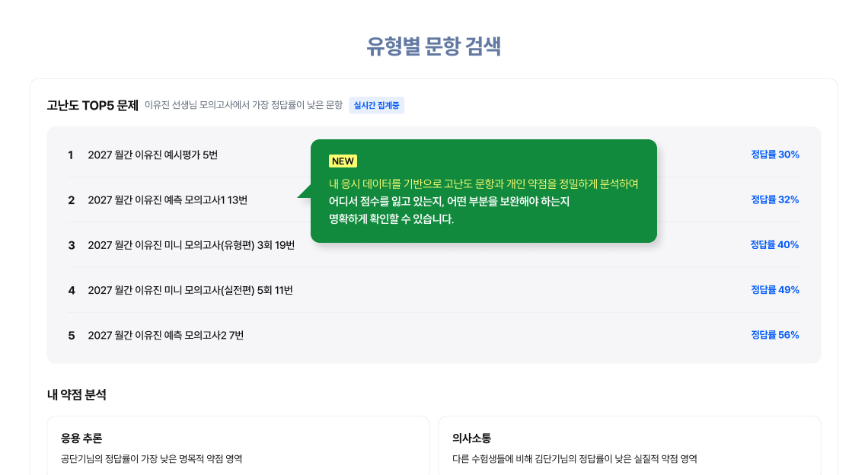Click the 유형별 문항 검색 page title
868x475 pixels.
coord(433,46)
